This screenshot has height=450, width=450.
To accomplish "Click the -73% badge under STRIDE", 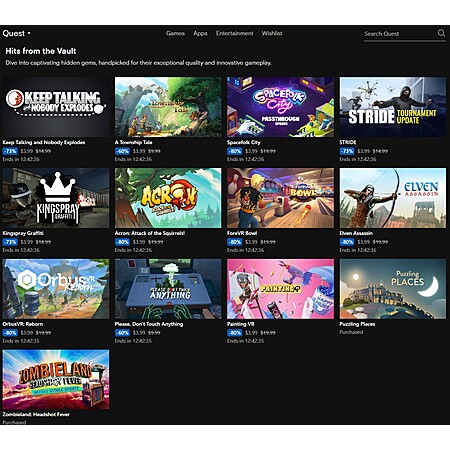I will [347, 151].
